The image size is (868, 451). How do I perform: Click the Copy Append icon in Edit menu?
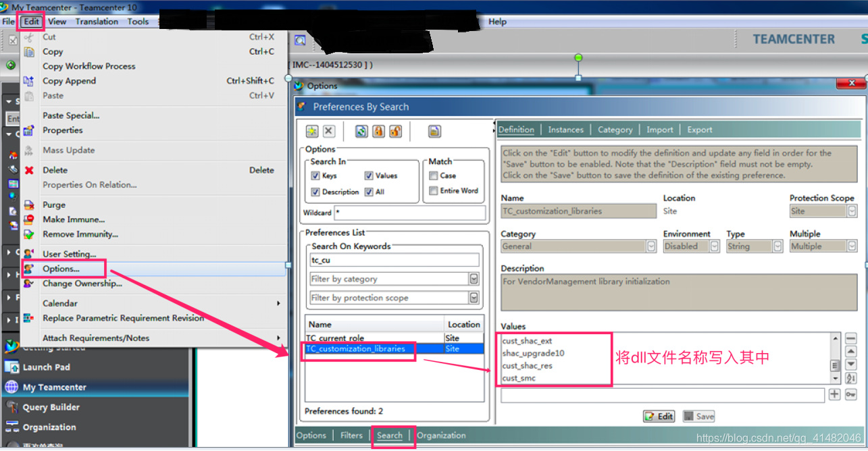[x=29, y=81]
